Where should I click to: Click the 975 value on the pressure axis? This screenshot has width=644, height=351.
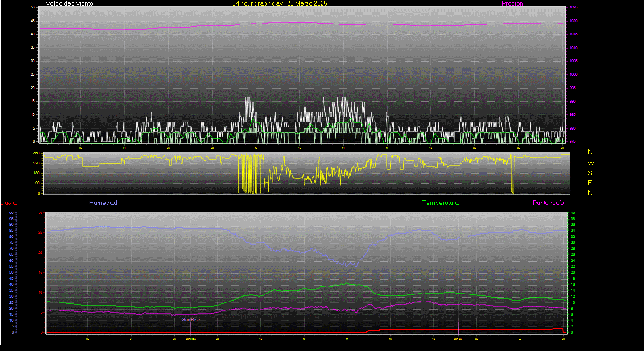(x=572, y=141)
